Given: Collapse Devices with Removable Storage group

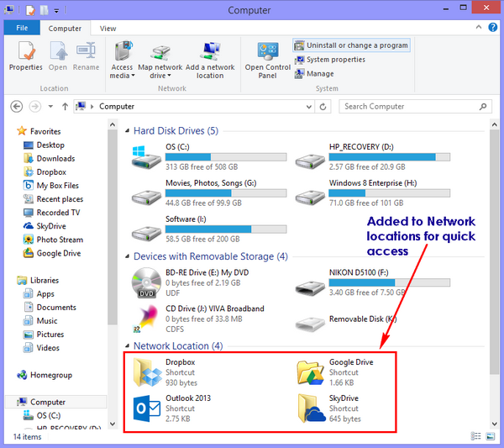Looking at the screenshot, I should click(x=128, y=256).
